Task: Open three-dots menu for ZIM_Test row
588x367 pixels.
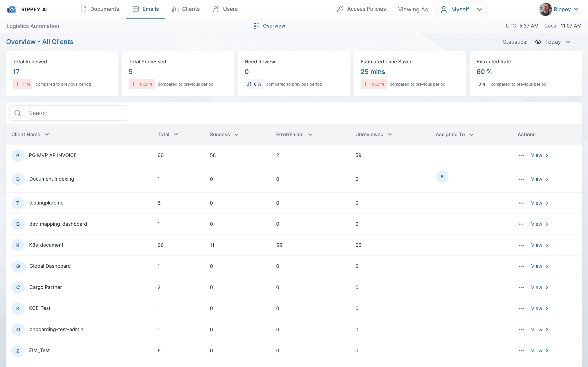Action: tap(521, 350)
